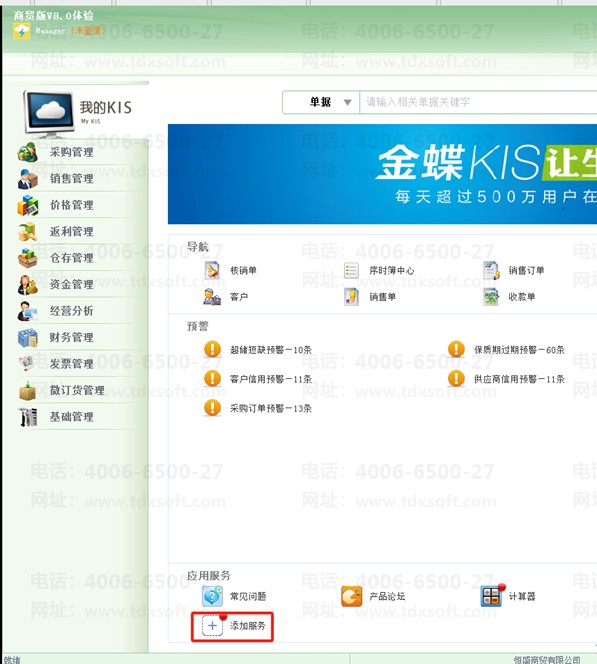Screen dimensions: 597x664
Task: Open 仓存管理 box icon
Action: [x=28, y=258]
